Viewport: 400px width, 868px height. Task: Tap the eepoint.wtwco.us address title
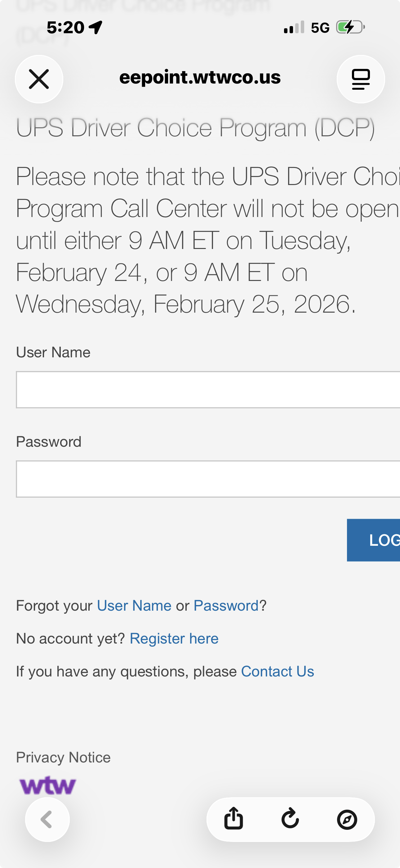coord(200,78)
